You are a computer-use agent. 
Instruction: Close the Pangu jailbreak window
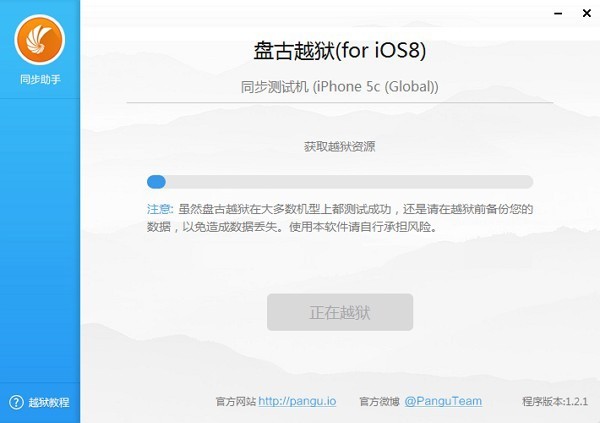click(587, 13)
